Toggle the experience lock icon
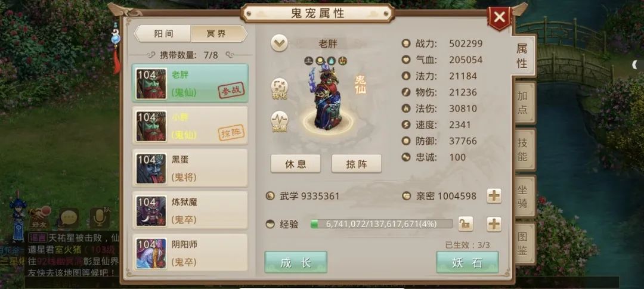 pos(465,224)
